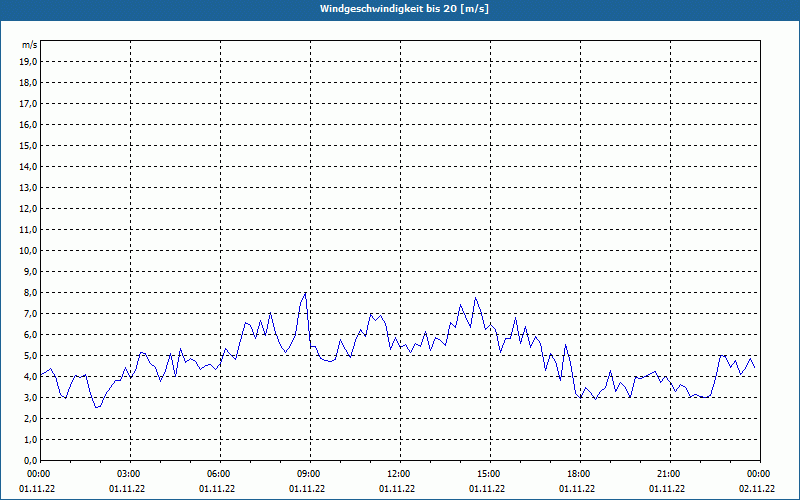Click the "12,0" y-axis label

tap(29, 209)
